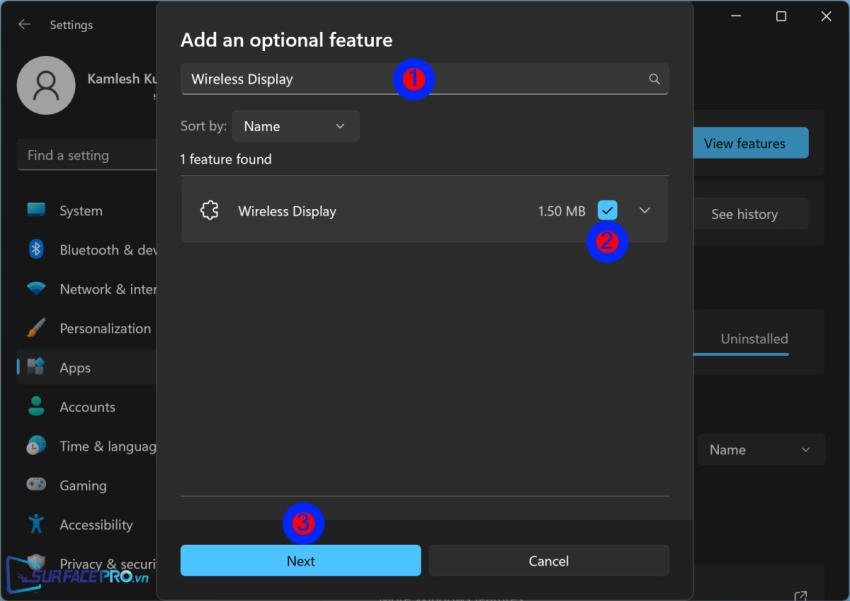Expand the Wireless Display details chevron
The height and width of the screenshot is (601, 850).
click(x=645, y=210)
